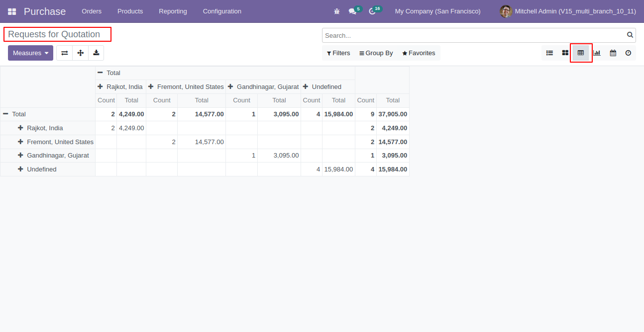Screen dimensions: 644x332
Task: Click Gandhinagar row cell 3,095.00 under Gandhinagar column
Action: [x=279, y=156]
